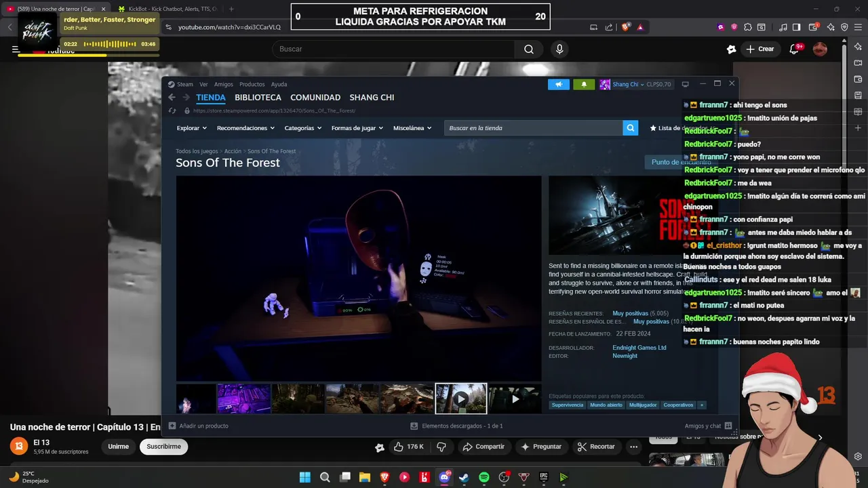This screenshot has width=868, height=488.
Task: Click Brave Rewards triangle icon
Action: 640,27
